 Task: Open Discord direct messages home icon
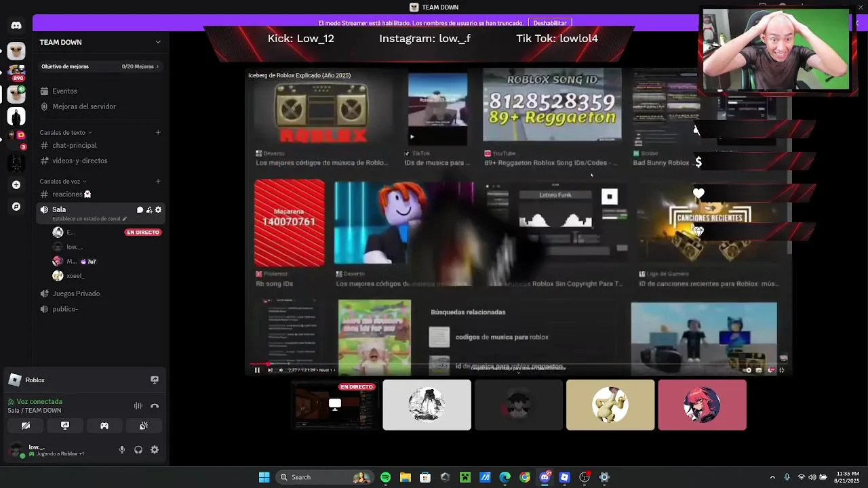[16, 26]
